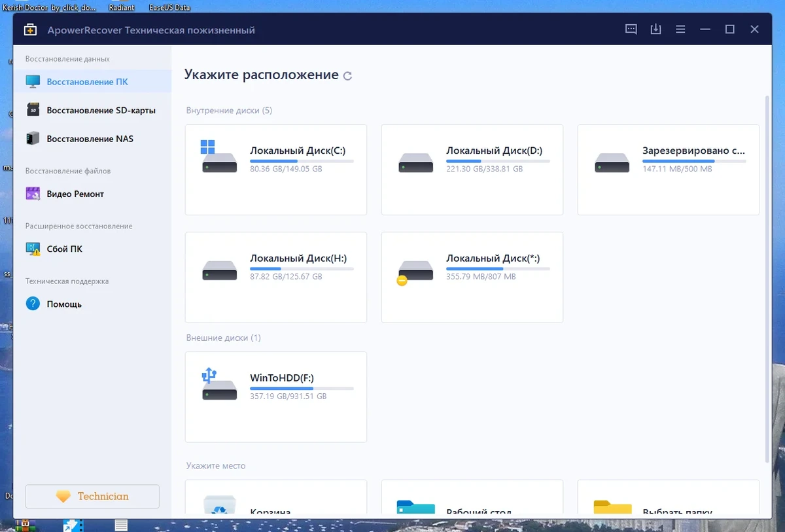Click the monitor icon beside Восстановление ПК
The image size is (785, 532).
coord(33,82)
